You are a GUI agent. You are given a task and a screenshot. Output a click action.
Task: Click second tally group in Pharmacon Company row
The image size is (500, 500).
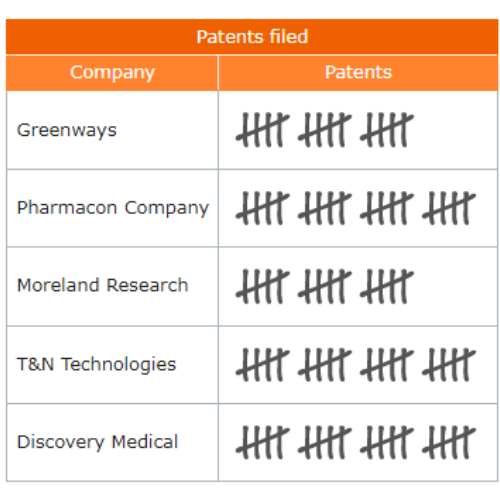(x=325, y=208)
